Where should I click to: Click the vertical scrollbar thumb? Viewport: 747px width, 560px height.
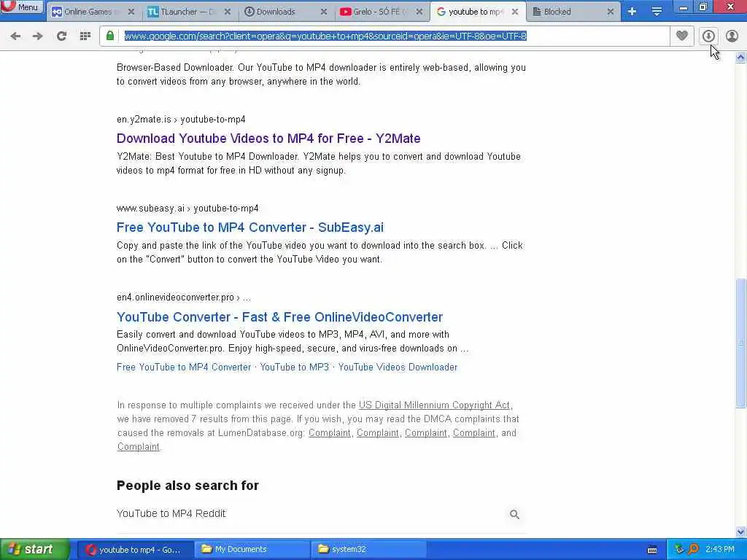pyautogui.click(x=740, y=343)
